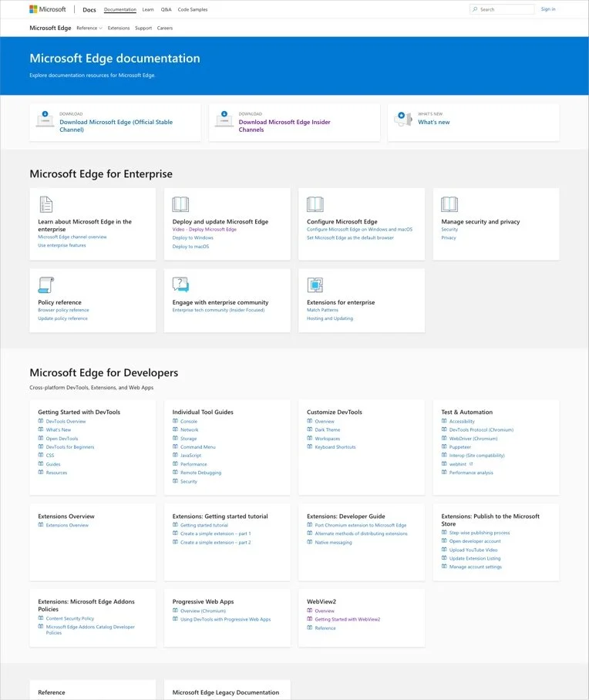Click the search magnifier icon
The image size is (589, 700).
475,9
